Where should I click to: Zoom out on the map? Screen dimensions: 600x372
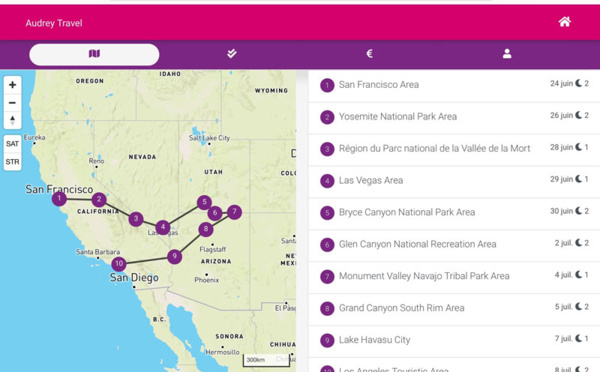click(12, 103)
